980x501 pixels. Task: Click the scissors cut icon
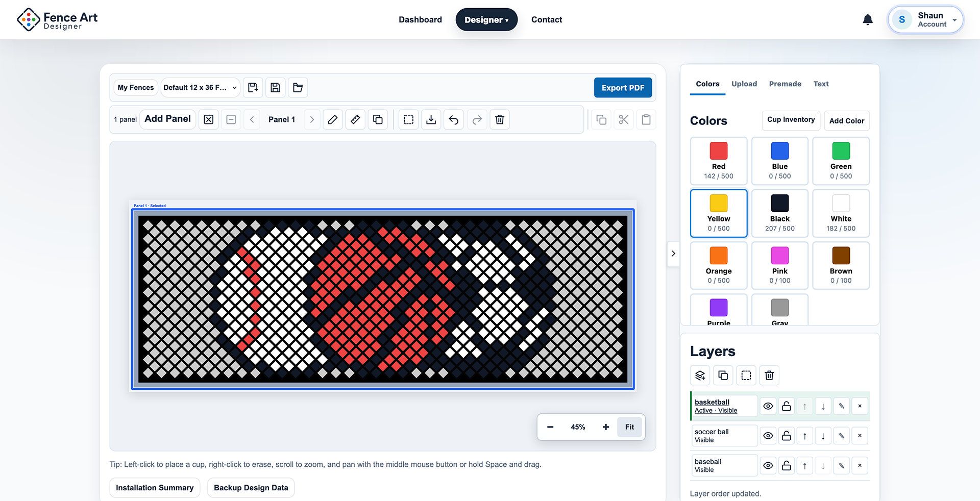624,119
